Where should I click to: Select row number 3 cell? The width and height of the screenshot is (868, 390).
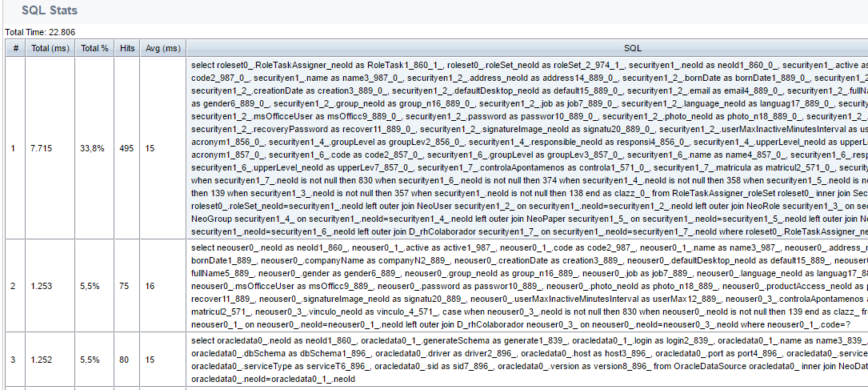click(15, 360)
